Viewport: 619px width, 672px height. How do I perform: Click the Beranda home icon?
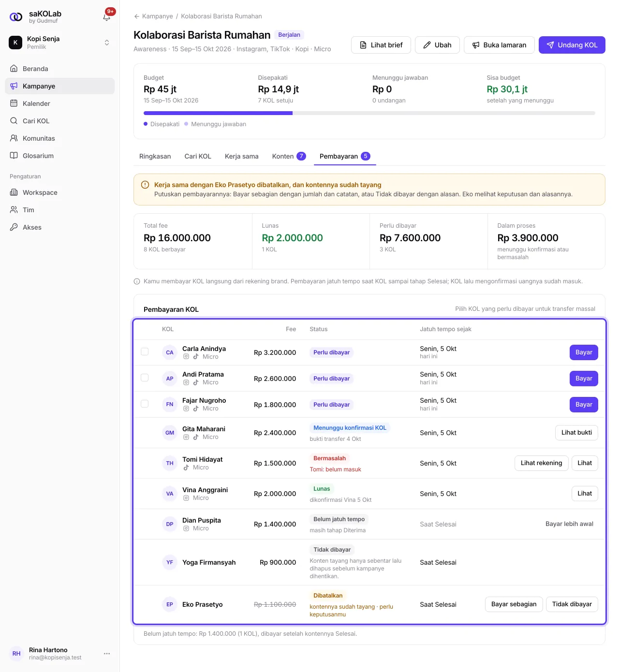point(14,69)
